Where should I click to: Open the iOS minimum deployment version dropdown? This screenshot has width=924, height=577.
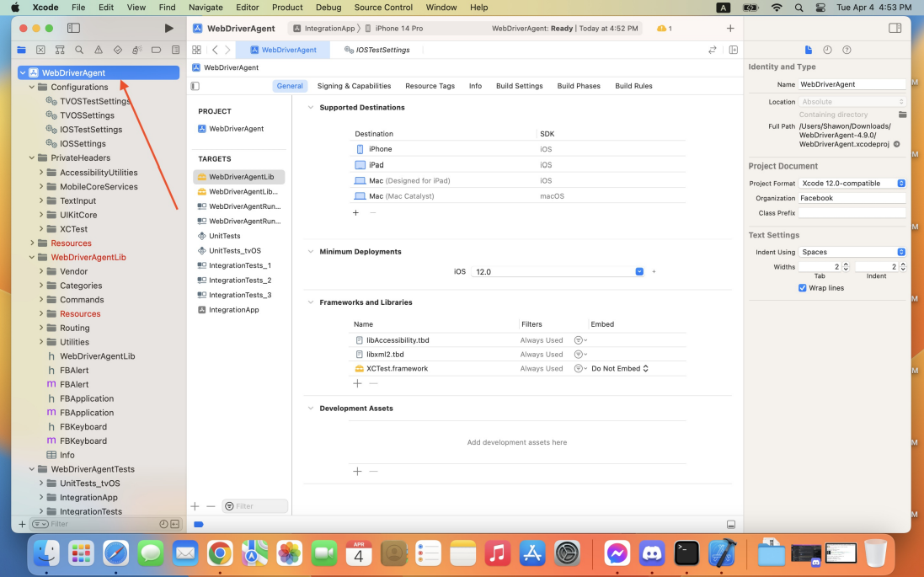click(558, 272)
